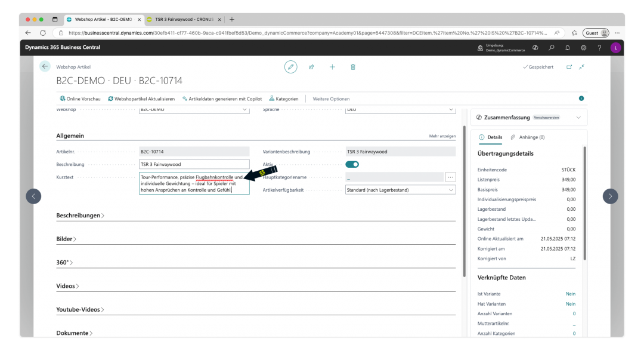Screen dimensions: 644x363
Task: Click the user avatar L
Action: 615,48
